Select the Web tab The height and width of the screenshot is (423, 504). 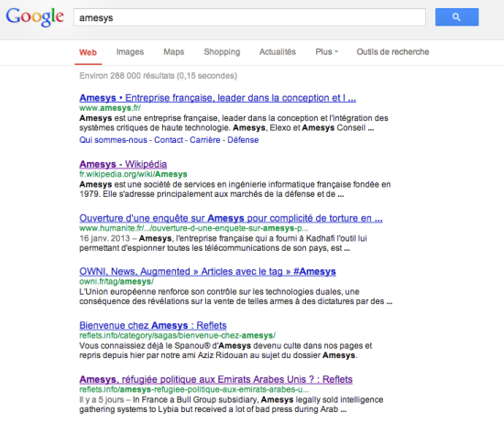[x=88, y=52]
